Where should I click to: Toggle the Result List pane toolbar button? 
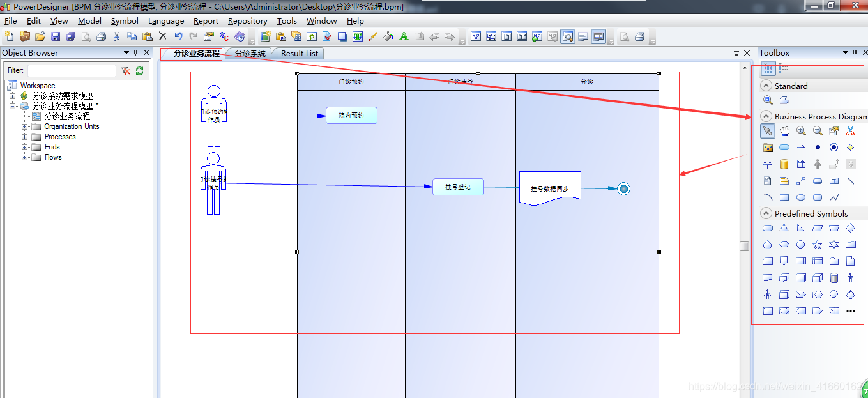(x=598, y=36)
